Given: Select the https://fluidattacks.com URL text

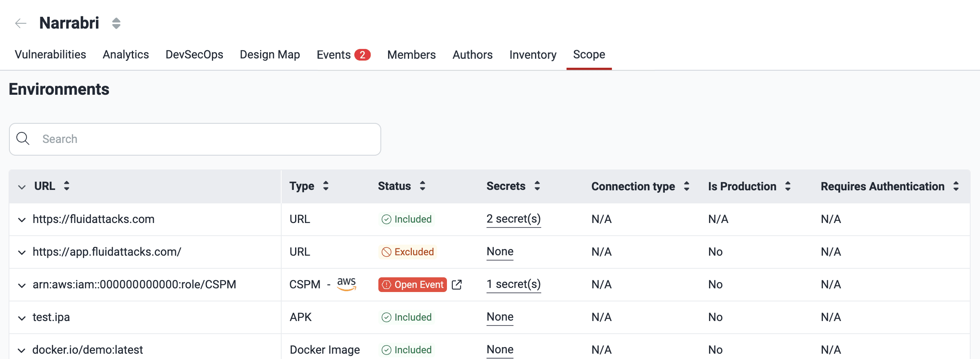Looking at the screenshot, I should coord(93,219).
